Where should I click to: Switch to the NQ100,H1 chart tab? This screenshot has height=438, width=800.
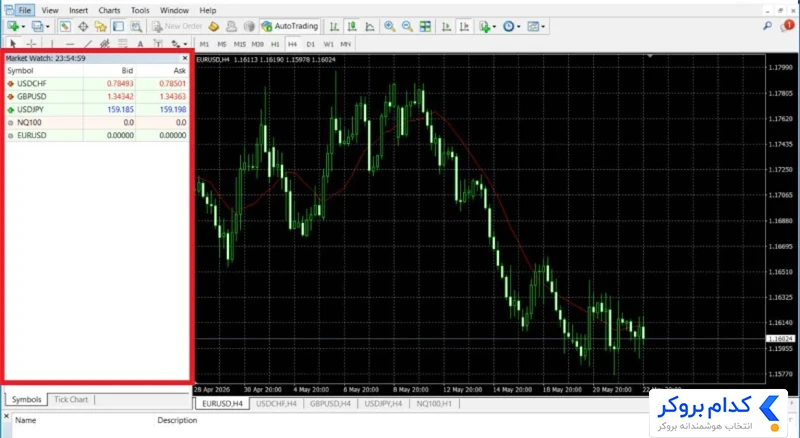click(x=434, y=403)
